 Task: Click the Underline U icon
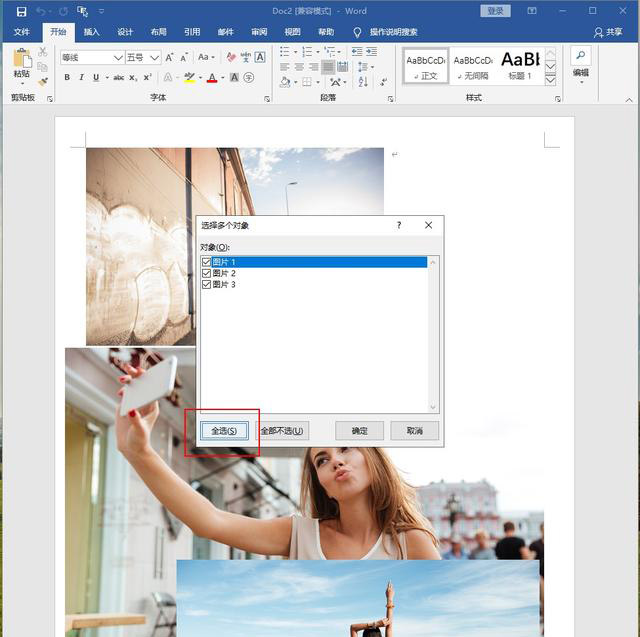95,77
